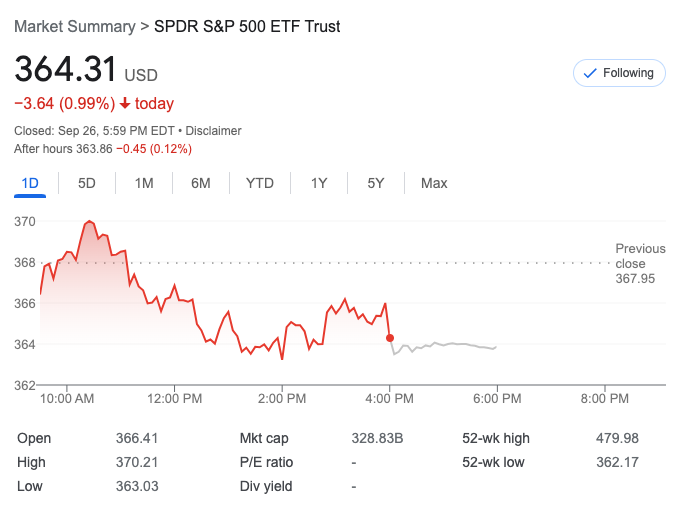The height and width of the screenshot is (506, 682).
Task: Switch to the 5D chart tab
Action: [87, 183]
